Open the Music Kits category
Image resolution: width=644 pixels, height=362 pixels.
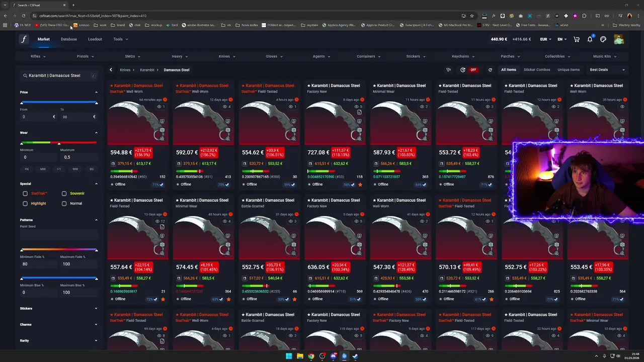pos(605,56)
